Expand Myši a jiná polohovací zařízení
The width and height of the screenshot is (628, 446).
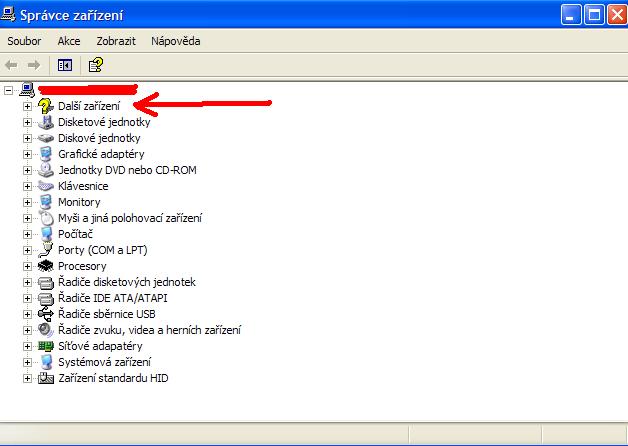pos(27,219)
